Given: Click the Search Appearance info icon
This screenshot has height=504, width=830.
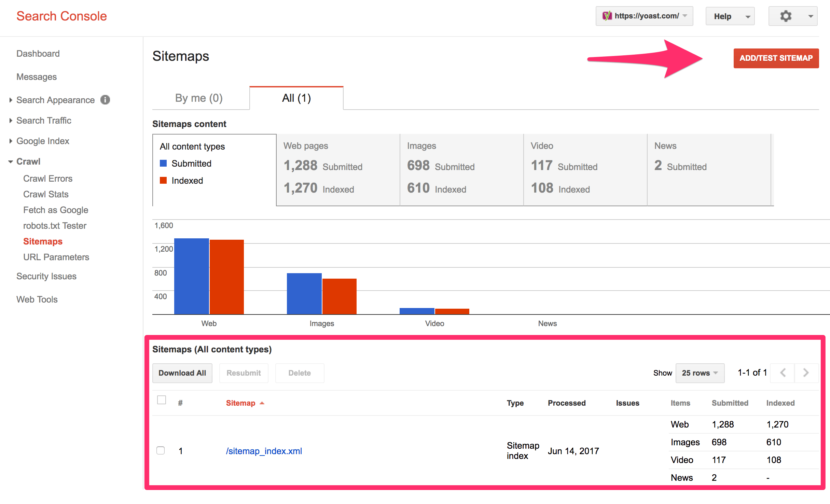Looking at the screenshot, I should coord(105,100).
